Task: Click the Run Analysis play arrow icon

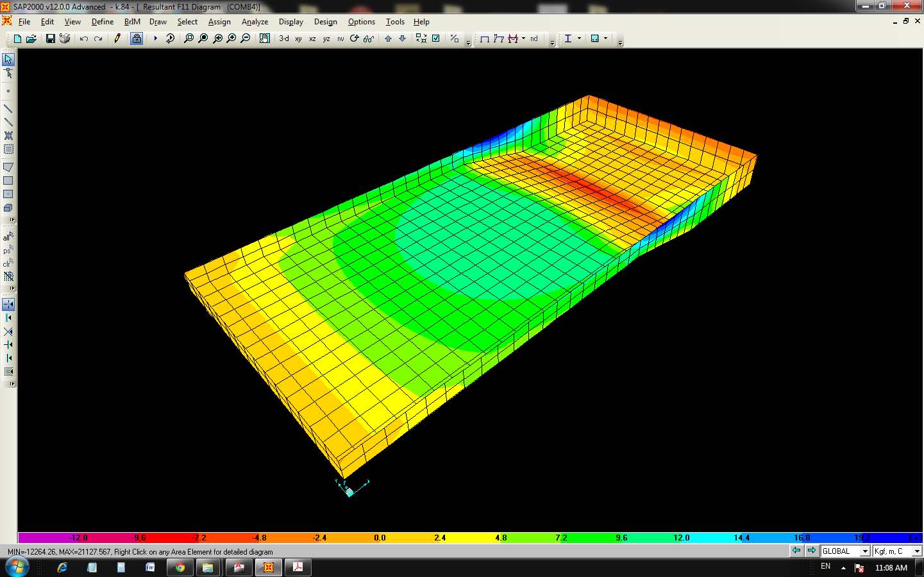Action: [155, 38]
